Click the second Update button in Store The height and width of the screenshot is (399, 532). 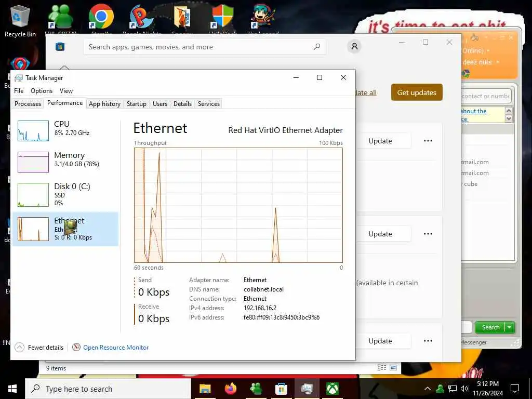click(383, 234)
